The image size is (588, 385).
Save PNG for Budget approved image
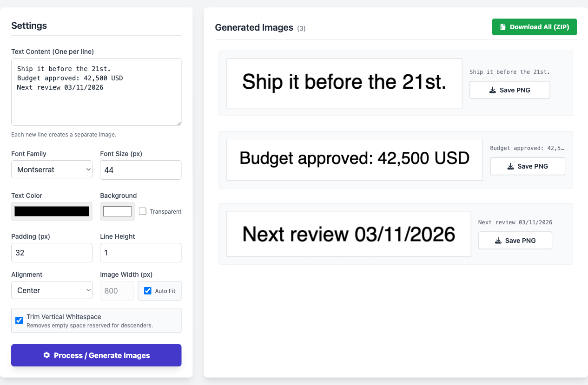pyautogui.click(x=528, y=166)
